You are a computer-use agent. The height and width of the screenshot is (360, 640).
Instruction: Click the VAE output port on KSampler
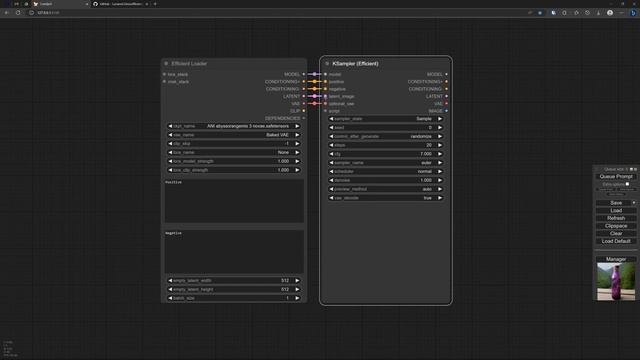(x=447, y=104)
